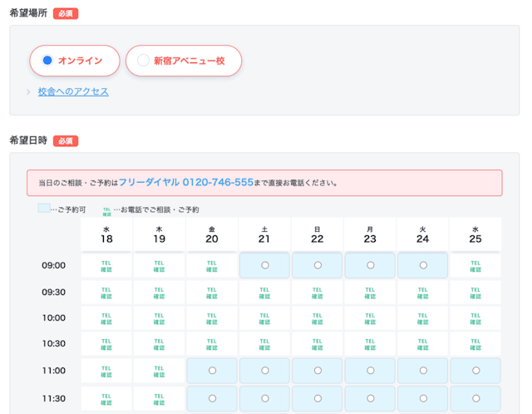Image resolution: width=532 pixels, height=414 pixels.
Task: Click TEL確認 at 10:00 on Wednesday 18
Action: [x=106, y=318]
